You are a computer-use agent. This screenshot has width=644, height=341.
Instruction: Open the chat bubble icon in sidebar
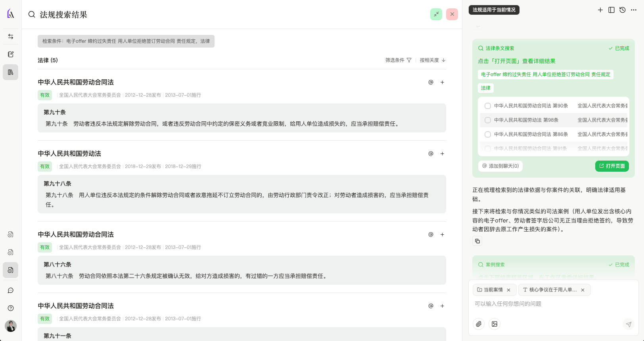click(x=11, y=291)
